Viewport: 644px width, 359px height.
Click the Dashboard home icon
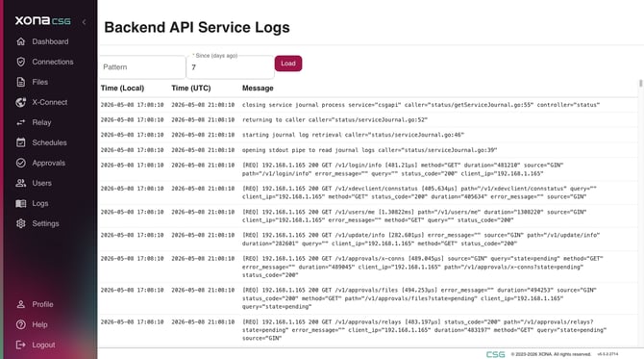[x=21, y=41]
